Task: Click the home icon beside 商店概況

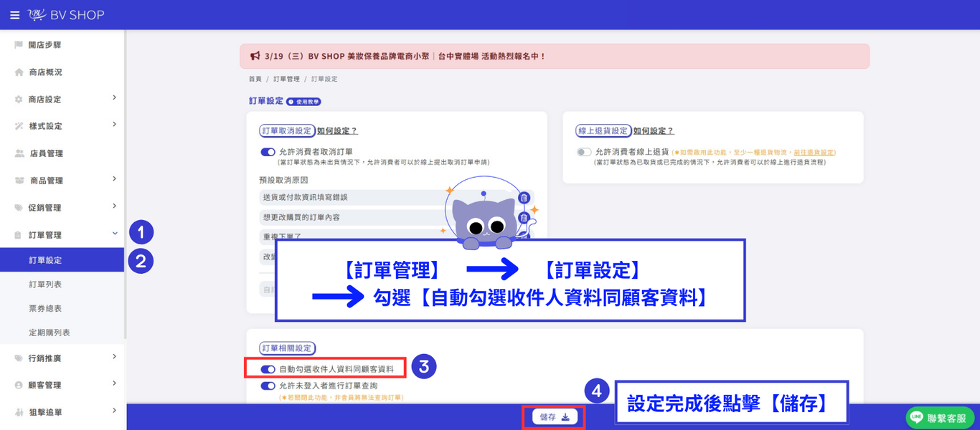Action: tap(19, 72)
